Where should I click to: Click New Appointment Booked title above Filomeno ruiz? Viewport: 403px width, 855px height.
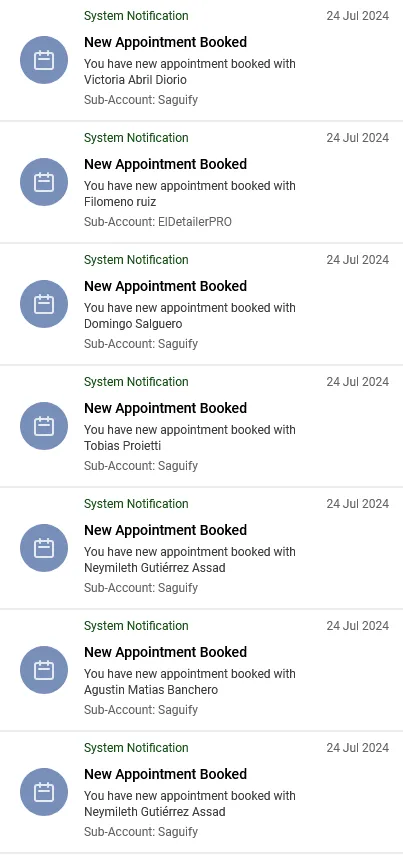coord(165,164)
